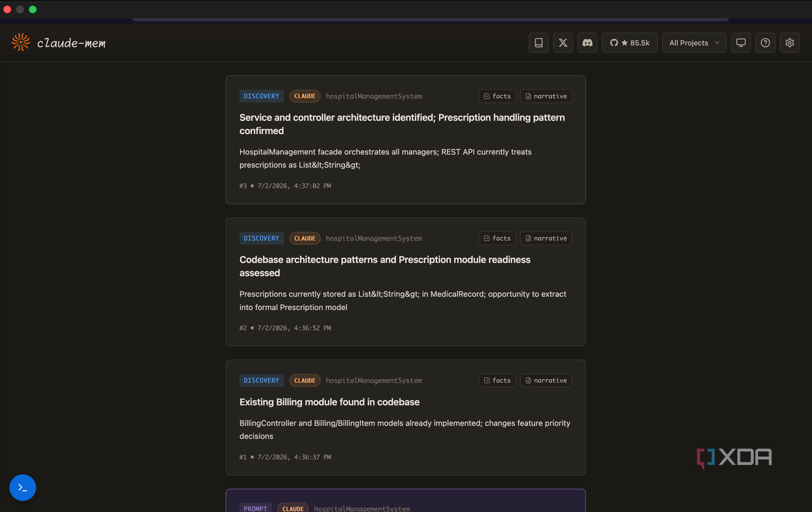
Task: Toggle facts on Existing Billing module card
Action: [497, 380]
